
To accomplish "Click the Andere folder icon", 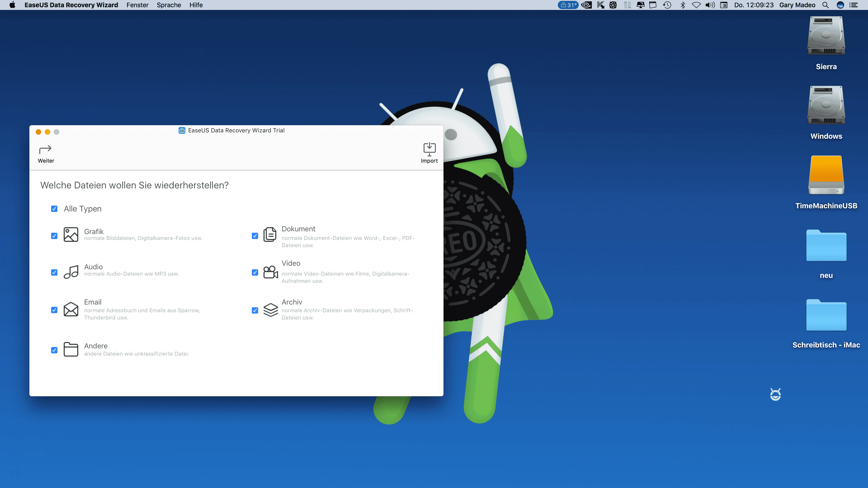I will coord(71,349).
